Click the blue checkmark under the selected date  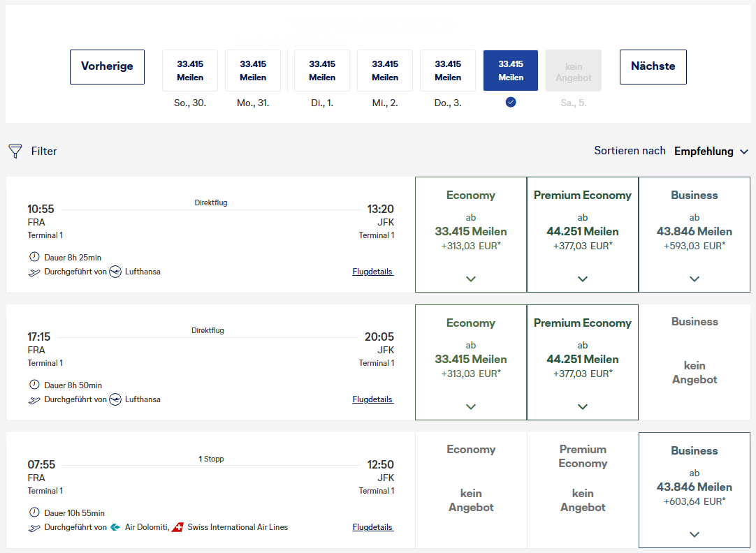pos(510,102)
